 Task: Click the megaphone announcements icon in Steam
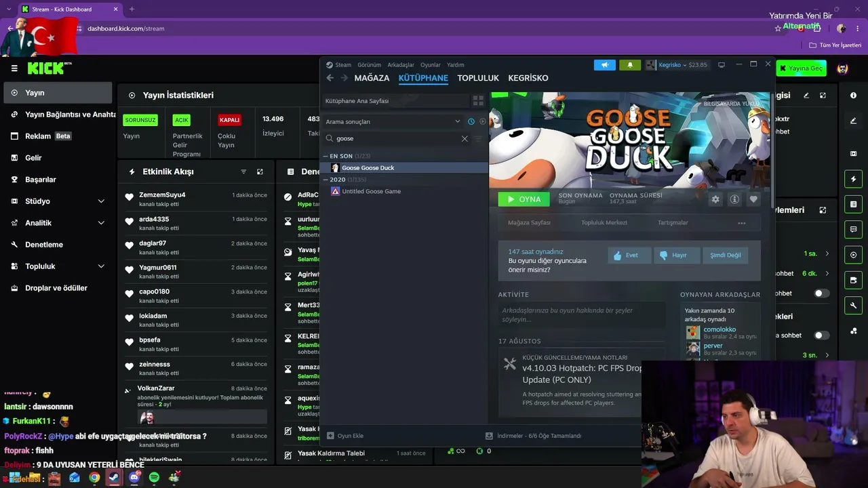[605, 65]
